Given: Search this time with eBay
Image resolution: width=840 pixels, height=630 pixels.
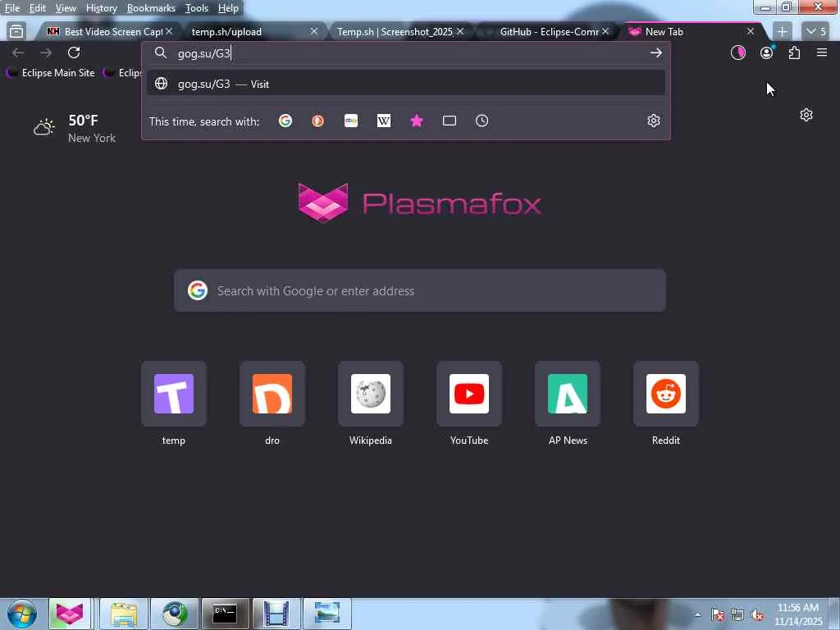Looking at the screenshot, I should pyautogui.click(x=351, y=121).
